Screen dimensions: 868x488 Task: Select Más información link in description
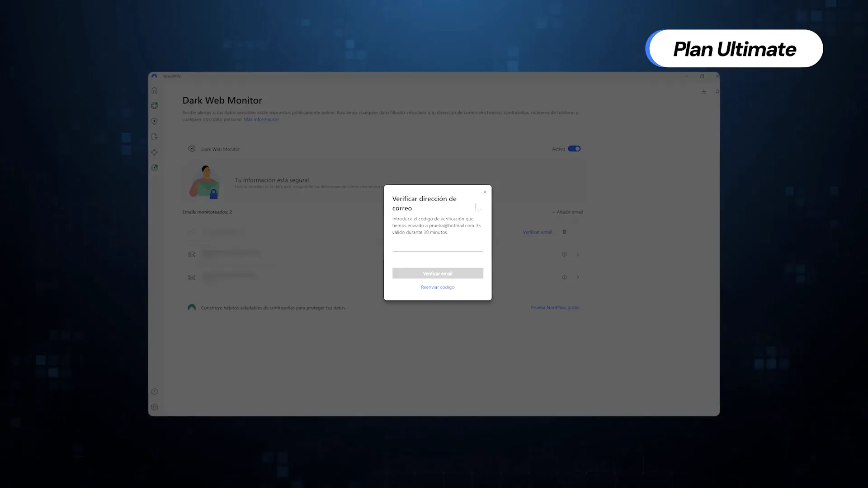(x=261, y=119)
